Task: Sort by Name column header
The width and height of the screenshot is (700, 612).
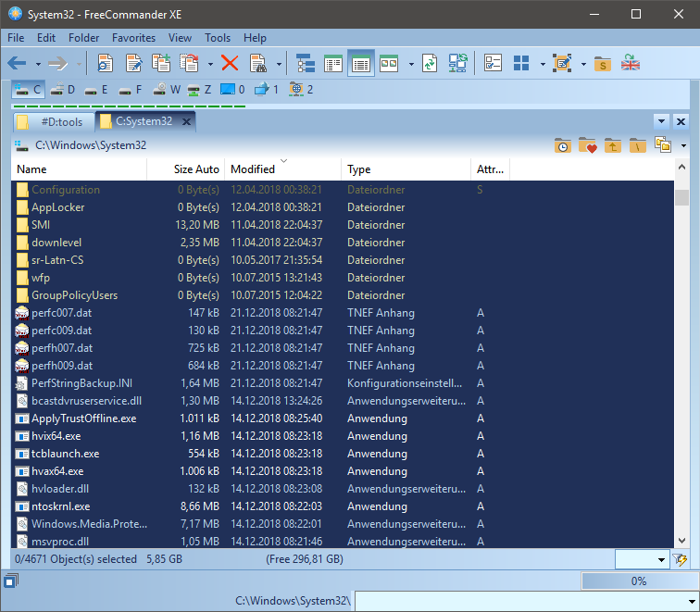Action: pos(79,169)
